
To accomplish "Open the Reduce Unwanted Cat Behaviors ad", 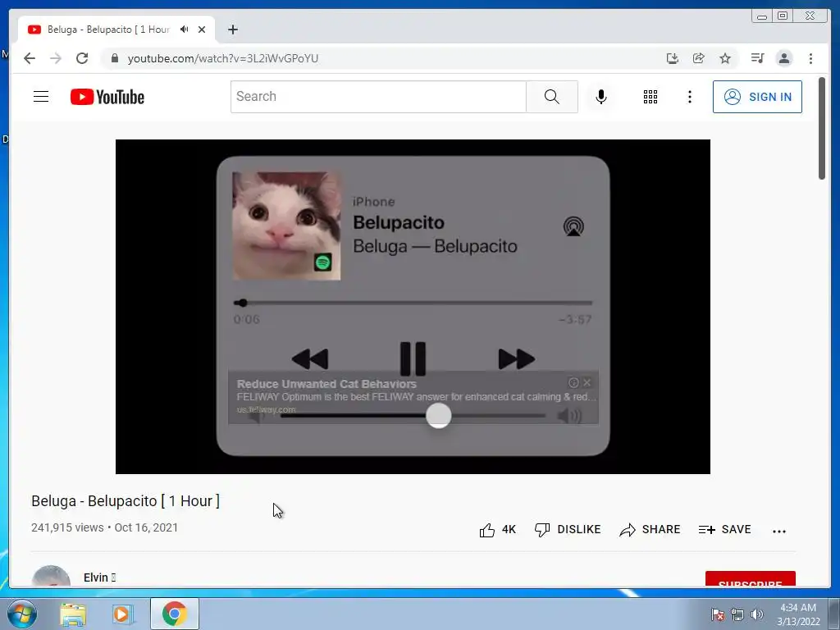I will tap(326, 384).
